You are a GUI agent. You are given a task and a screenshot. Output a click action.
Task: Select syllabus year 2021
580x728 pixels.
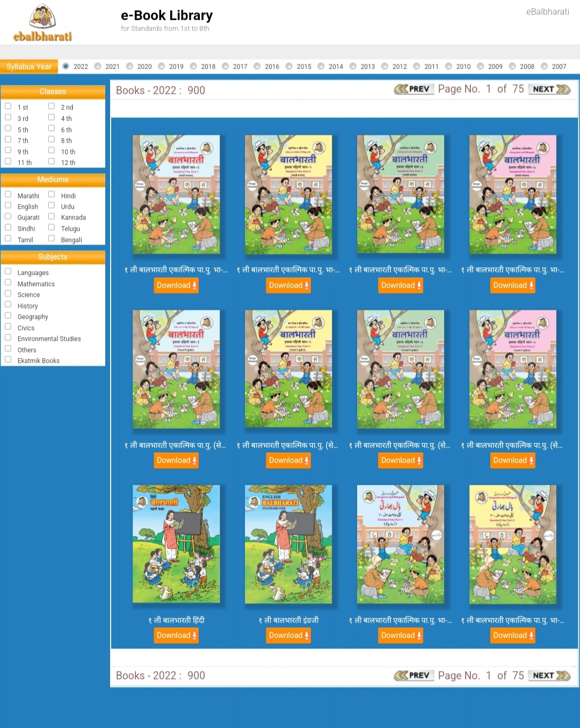coord(98,67)
